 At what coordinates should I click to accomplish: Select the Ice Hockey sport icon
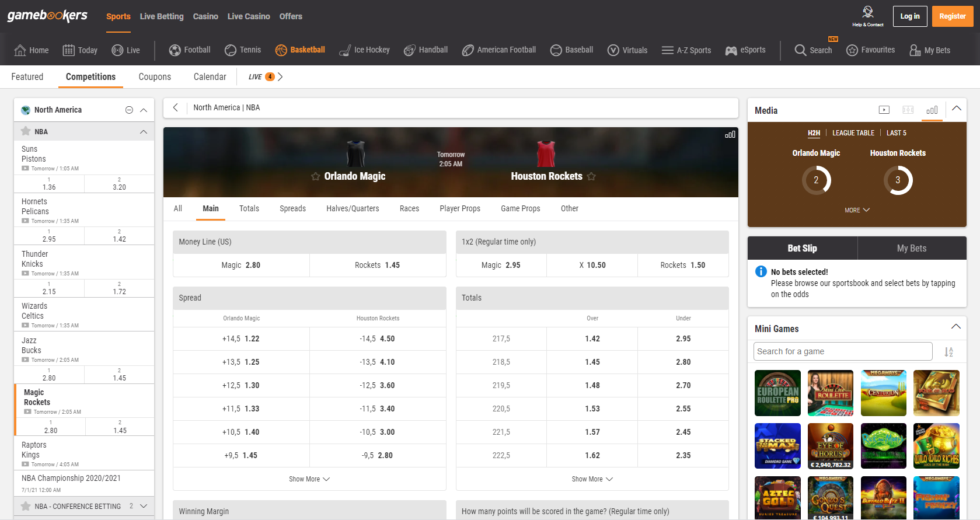pos(345,50)
